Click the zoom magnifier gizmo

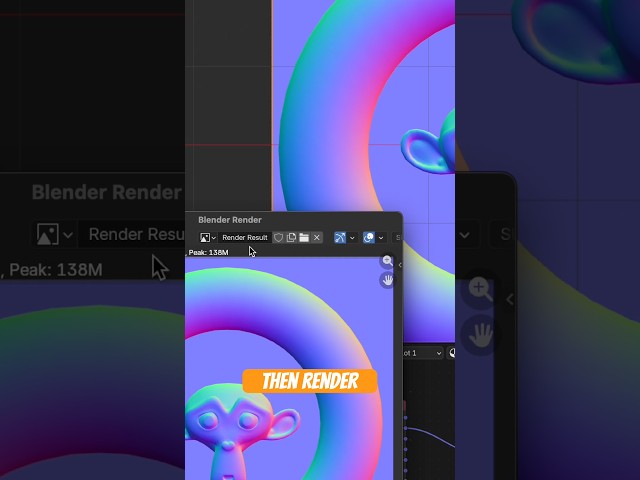(387, 261)
